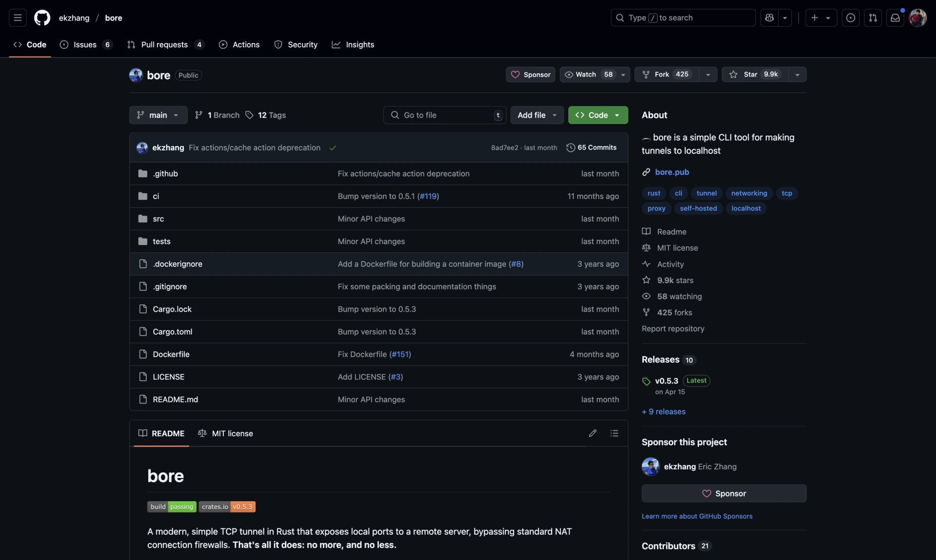Select the rust topic tag
936x560 pixels.
click(654, 193)
